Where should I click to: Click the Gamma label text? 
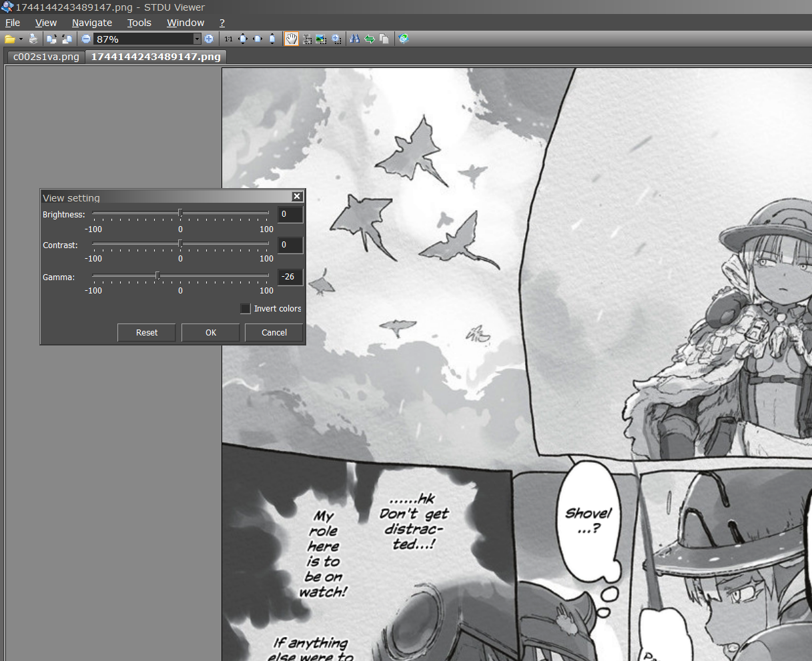(59, 277)
